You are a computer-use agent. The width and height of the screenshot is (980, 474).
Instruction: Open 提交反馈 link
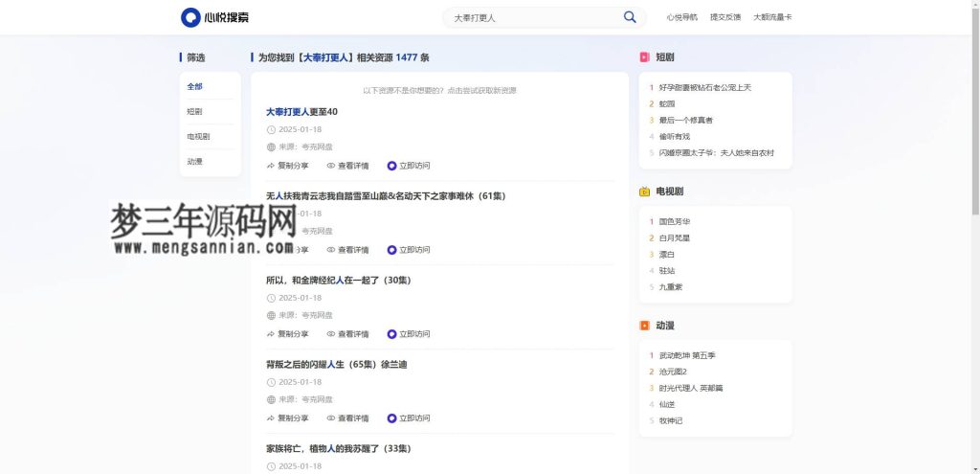[725, 17]
